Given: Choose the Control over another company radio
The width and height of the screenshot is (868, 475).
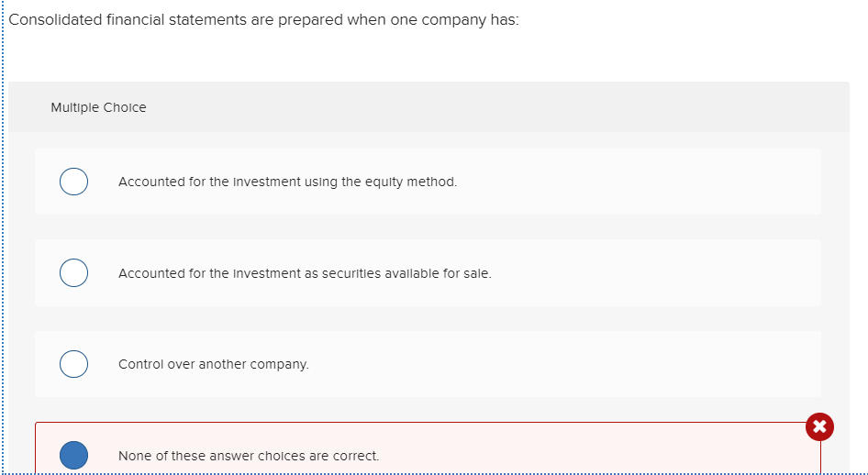Looking at the screenshot, I should point(73,364).
